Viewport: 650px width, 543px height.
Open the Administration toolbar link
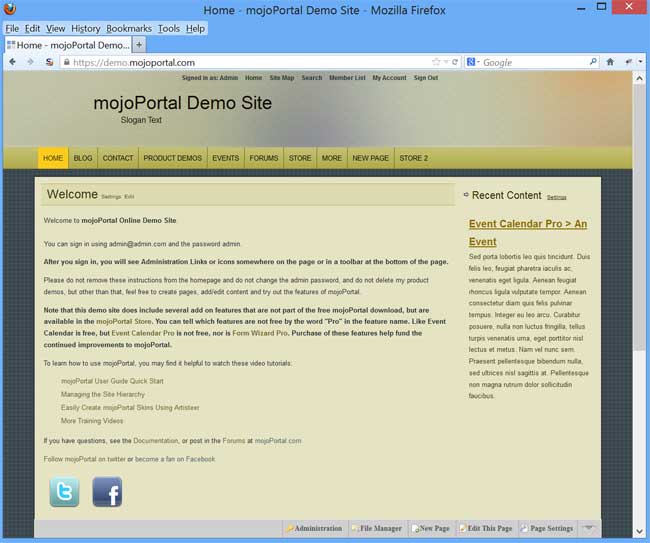click(x=314, y=528)
